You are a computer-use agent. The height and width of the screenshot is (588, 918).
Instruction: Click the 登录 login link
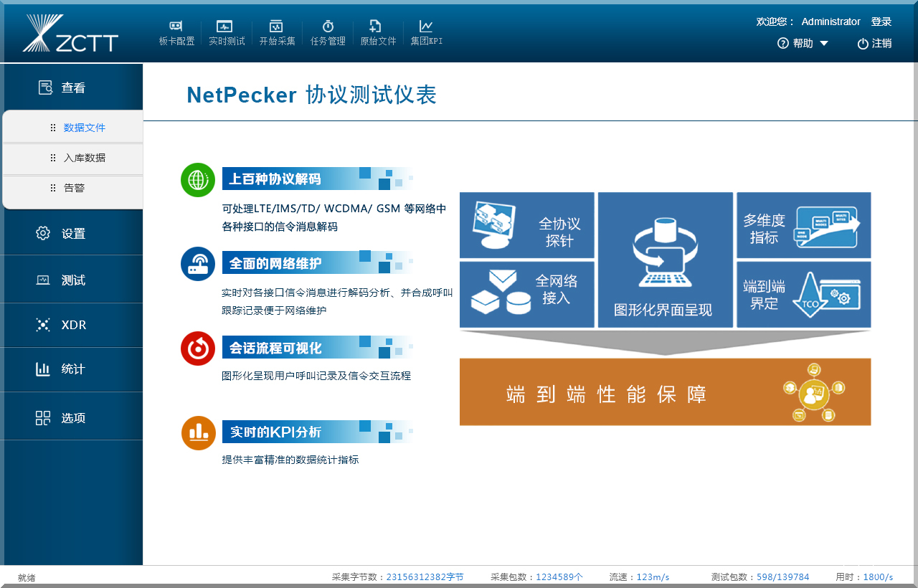coord(881,22)
